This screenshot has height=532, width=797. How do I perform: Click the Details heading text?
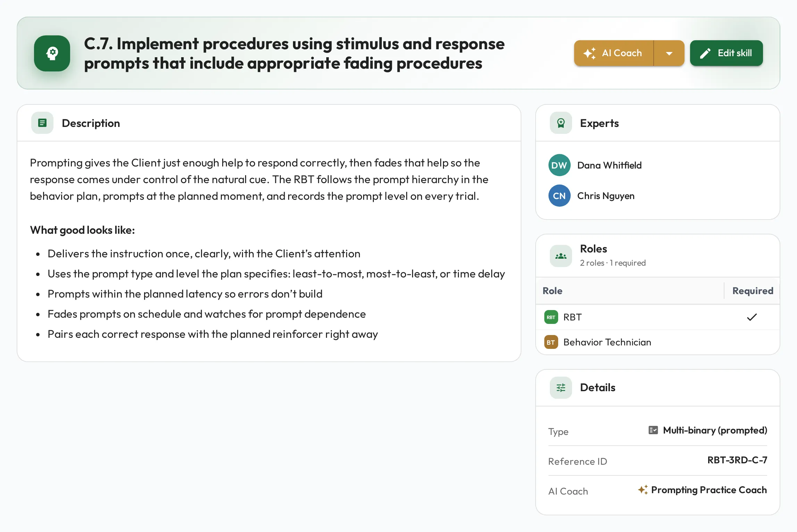tap(597, 387)
